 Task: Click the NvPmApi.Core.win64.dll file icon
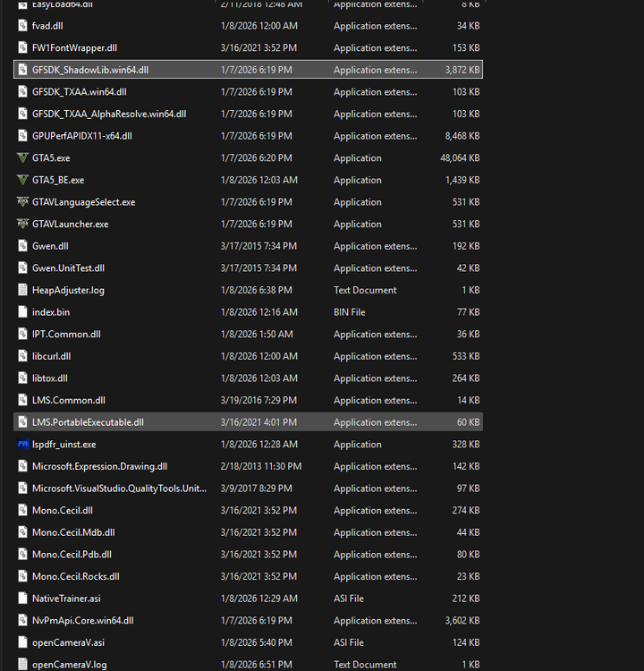(x=22, y=621)
